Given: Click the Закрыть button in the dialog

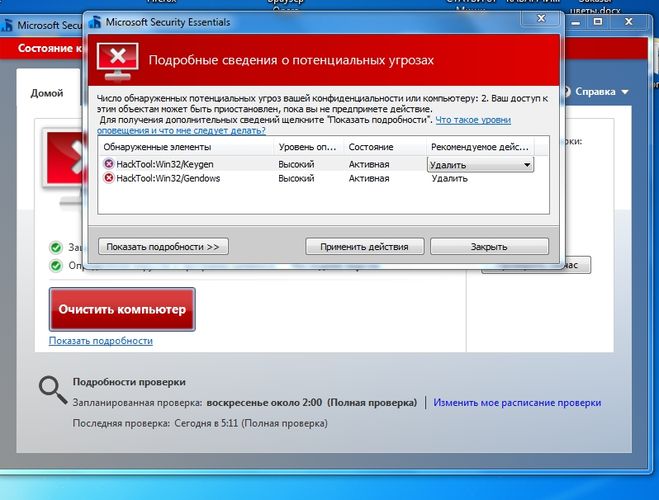Looking at the screenshot, I should 489,247.
